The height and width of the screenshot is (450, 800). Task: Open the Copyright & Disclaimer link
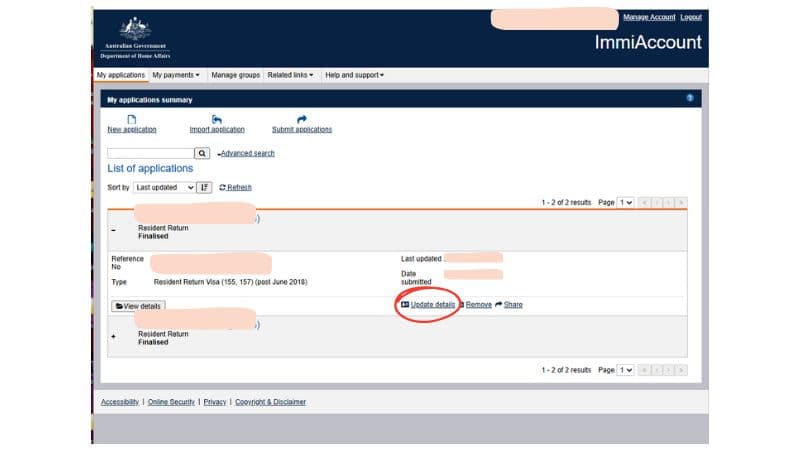point(270,402)
